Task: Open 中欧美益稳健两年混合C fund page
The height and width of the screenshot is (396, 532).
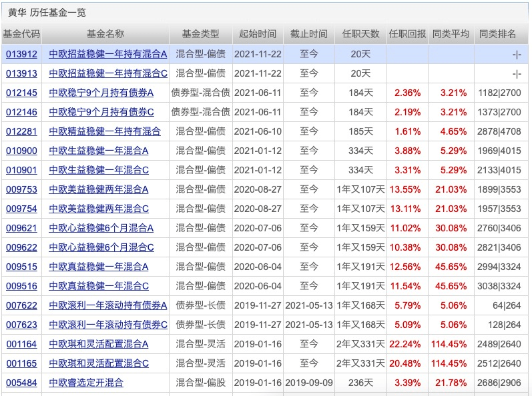Action: point(98,208)
